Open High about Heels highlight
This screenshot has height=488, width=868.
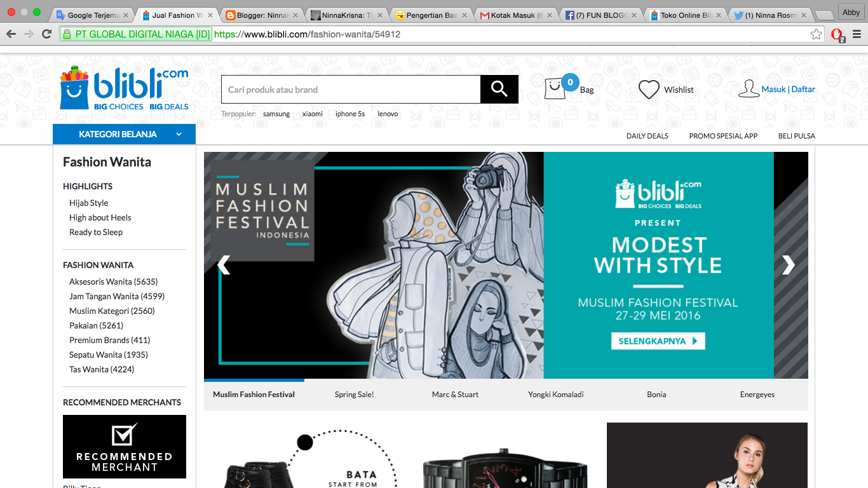[100, 218]
